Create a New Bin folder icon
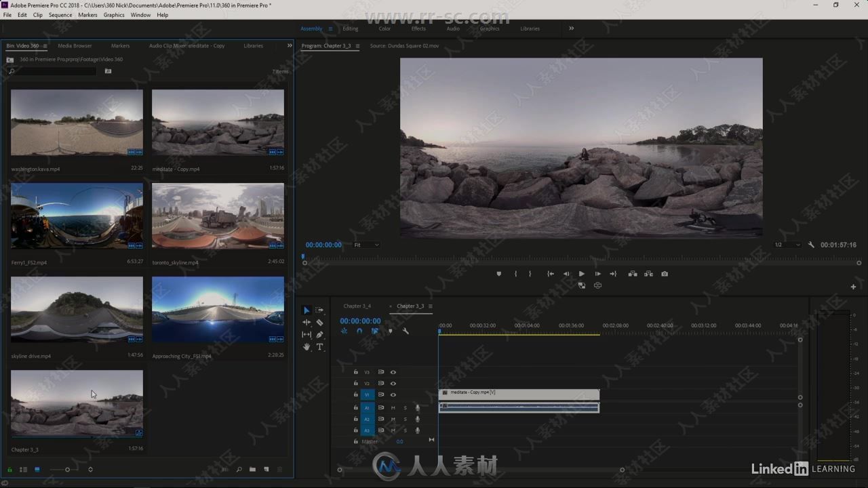The width and height of the screenshot is (868, 488). click(252, 469)
